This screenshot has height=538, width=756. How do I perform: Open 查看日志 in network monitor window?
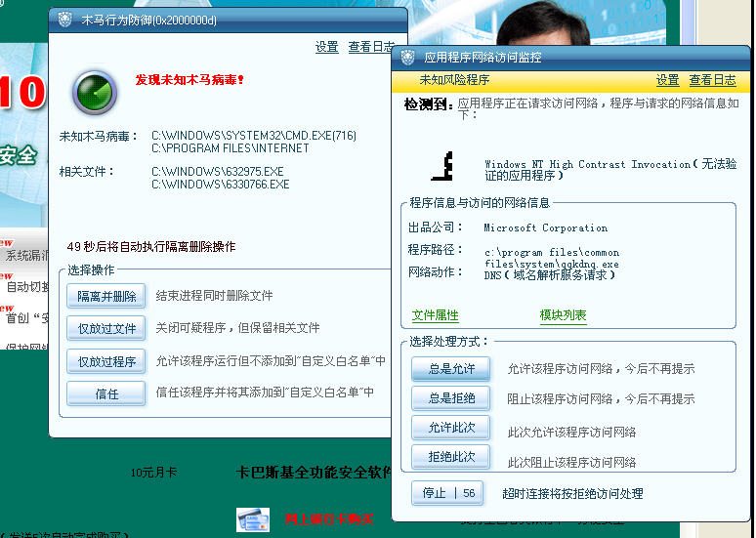pyautogui.click(x=713, y=80)
